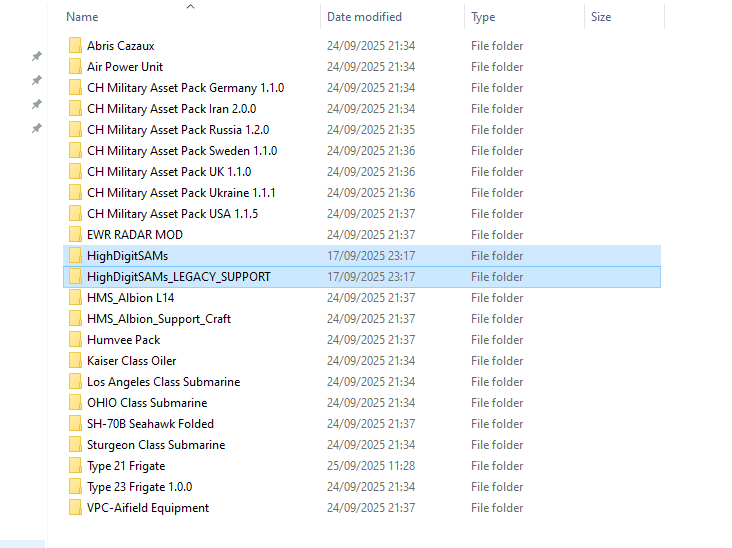Click the sort direction arrow above Name
This screenshot has height=548, width=732.
coord(190,6)
